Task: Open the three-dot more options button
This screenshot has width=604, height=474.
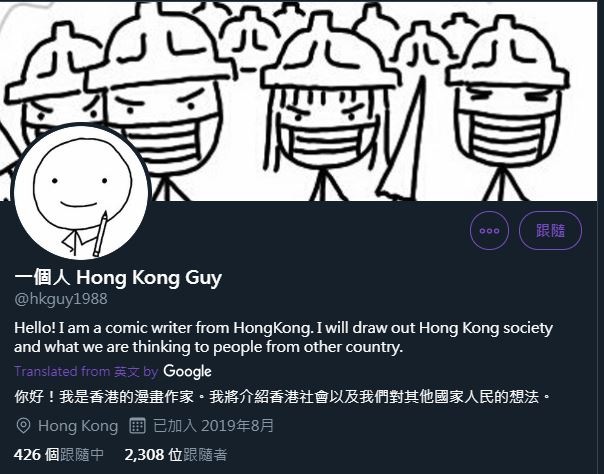Action: [x=489, y=231]
